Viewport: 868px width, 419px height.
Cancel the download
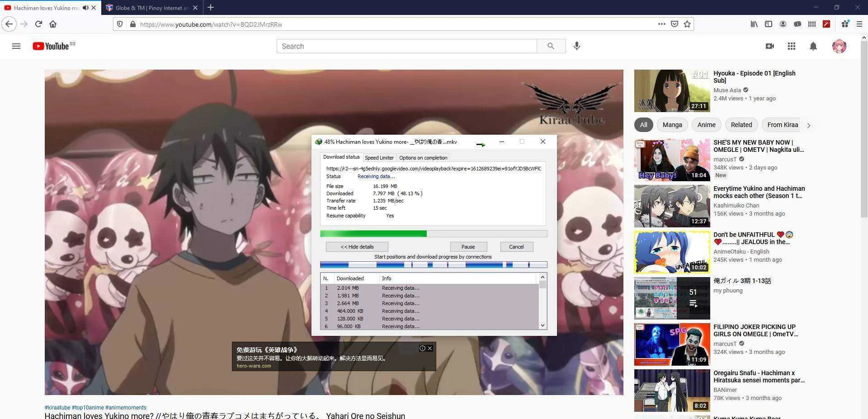point(516,247)
